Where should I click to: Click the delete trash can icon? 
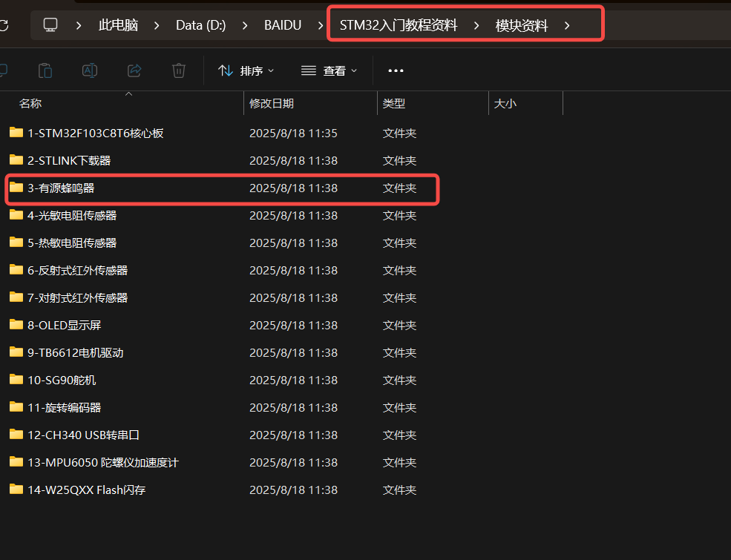pos(179,70)
